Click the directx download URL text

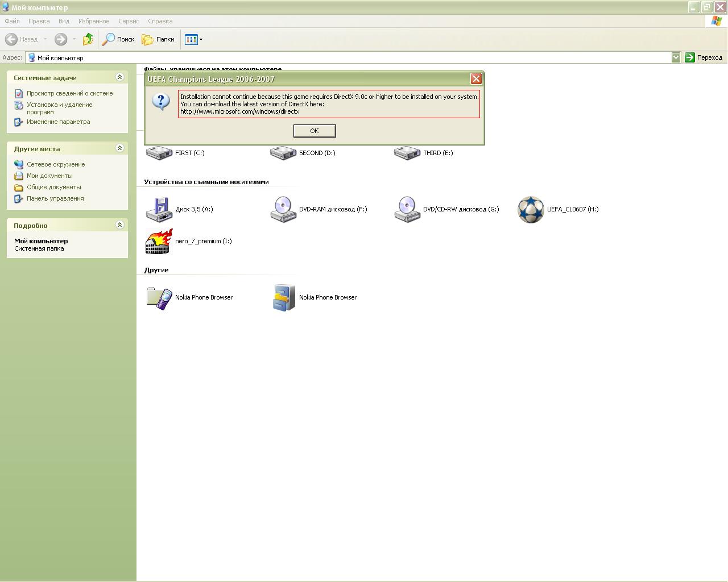pyautogui.click(x=239, y=111)
